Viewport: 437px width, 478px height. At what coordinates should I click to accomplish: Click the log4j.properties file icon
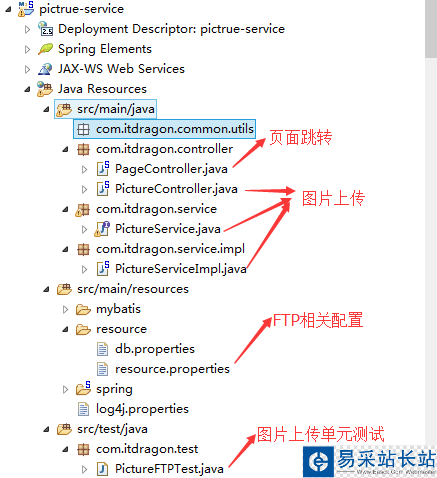pyautogui.click(x=83, y=409)
